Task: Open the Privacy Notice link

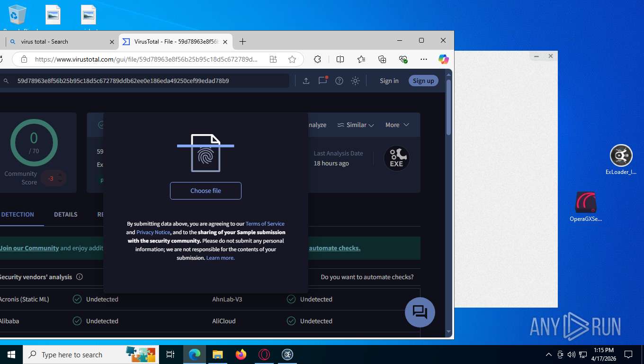Action: (x=153, y=232)
